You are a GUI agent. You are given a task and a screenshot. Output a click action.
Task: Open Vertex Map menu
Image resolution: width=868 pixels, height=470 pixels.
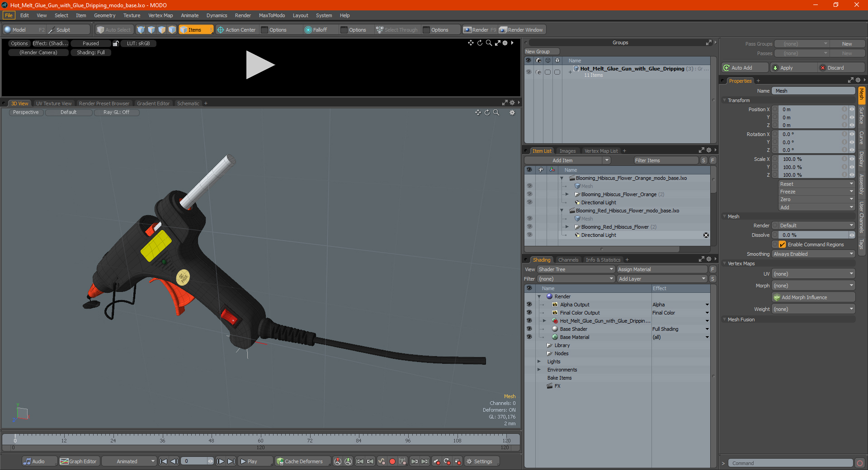pyautogui.click(x=160, y=15)
